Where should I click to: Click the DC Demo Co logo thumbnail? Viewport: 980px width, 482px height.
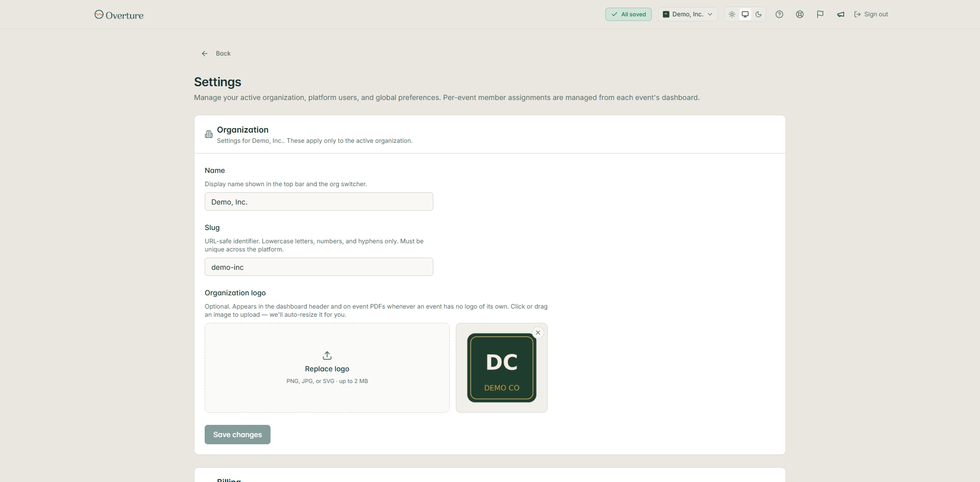click(502, 368)
